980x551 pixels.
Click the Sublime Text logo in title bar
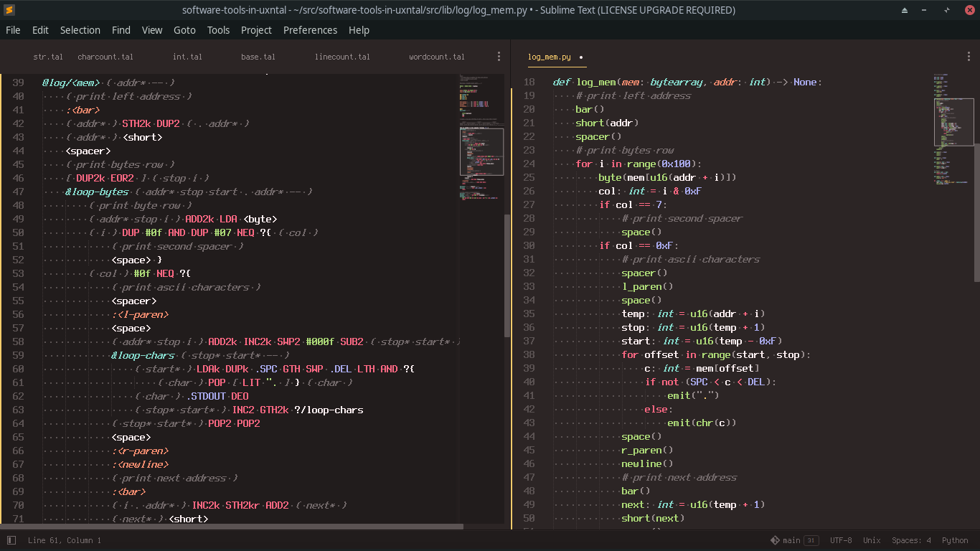[9, 10]
